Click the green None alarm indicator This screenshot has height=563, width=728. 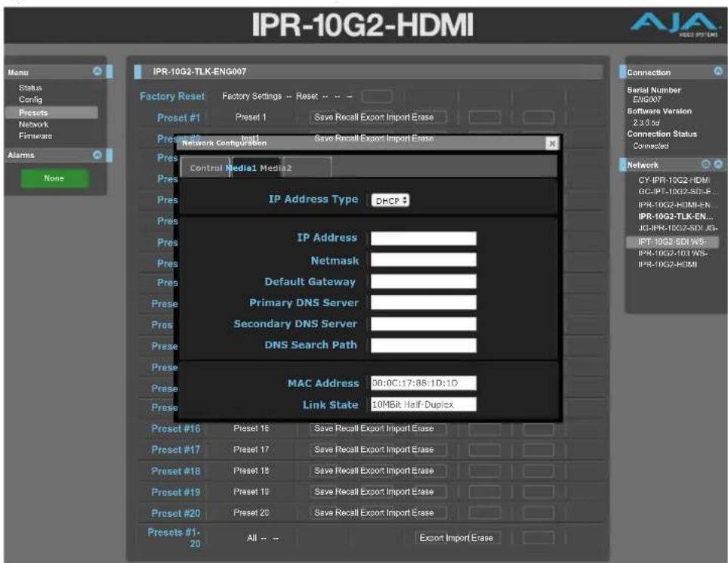coord(54,178)
